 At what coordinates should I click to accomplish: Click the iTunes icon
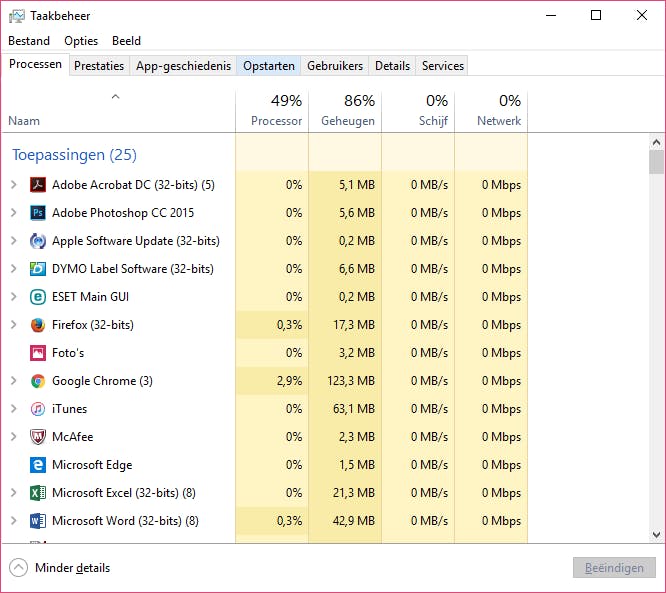(x=38, y=409)
